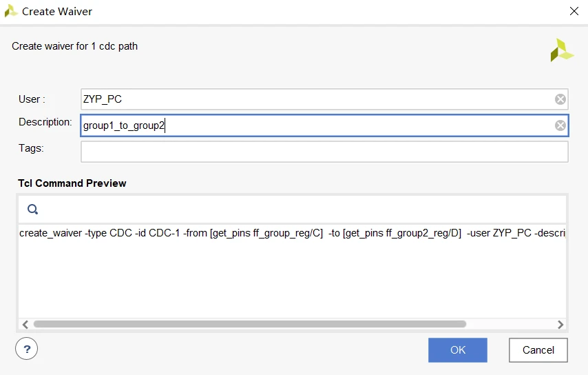Click the search box beside the magnifier icon
The image size is (588, 375).
[x=296, y=209]
